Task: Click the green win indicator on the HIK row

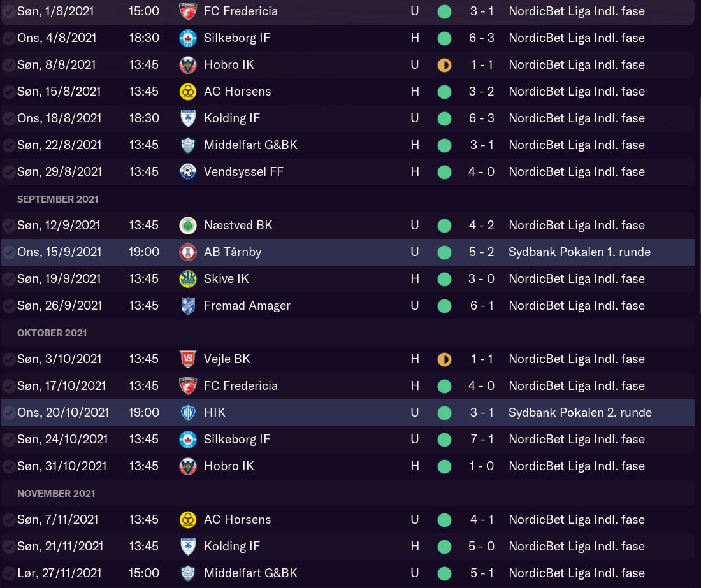Action: tap(444, 413)
